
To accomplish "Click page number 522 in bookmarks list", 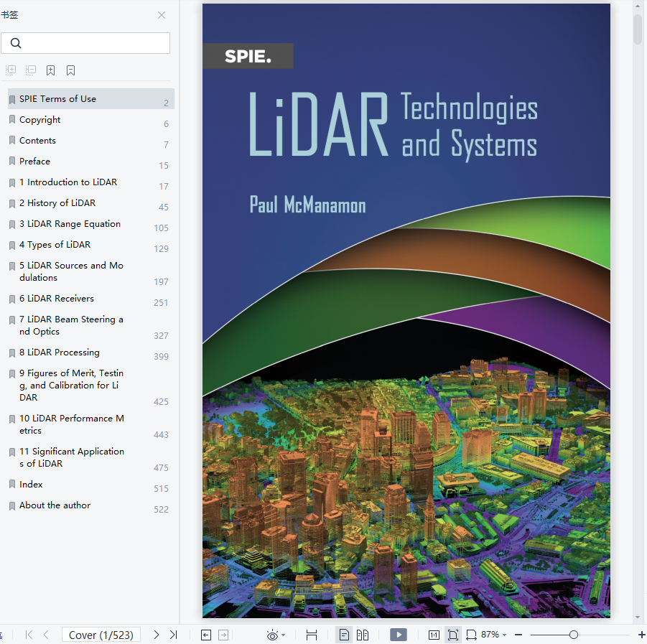I will click(162, 510).
